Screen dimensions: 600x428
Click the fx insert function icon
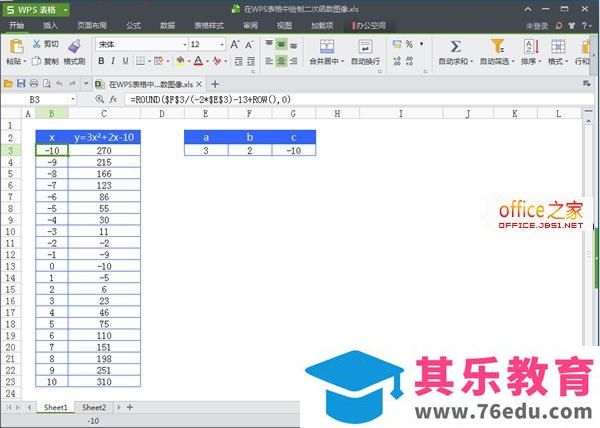(x=113, y=99)
